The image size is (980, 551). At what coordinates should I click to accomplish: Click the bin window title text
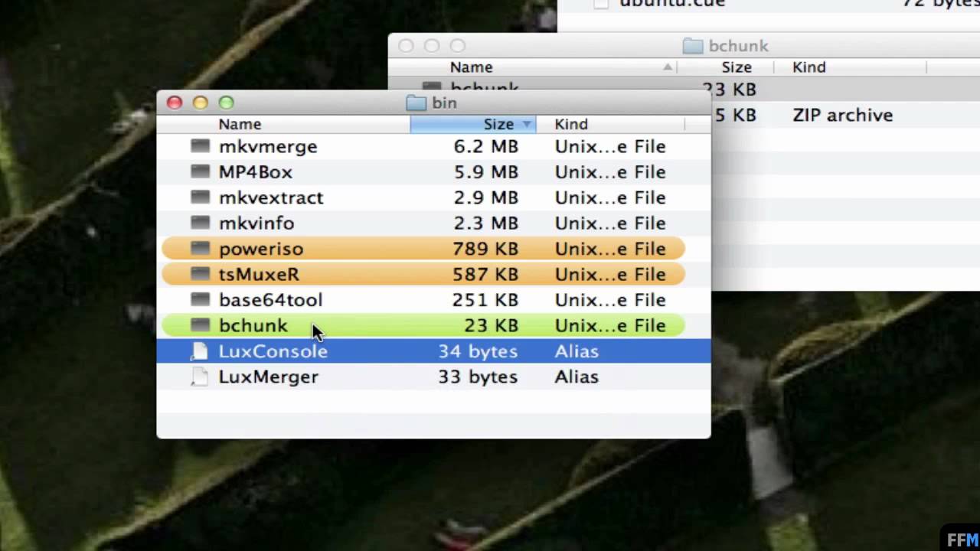pyautogui.click(x=444, y=103)
